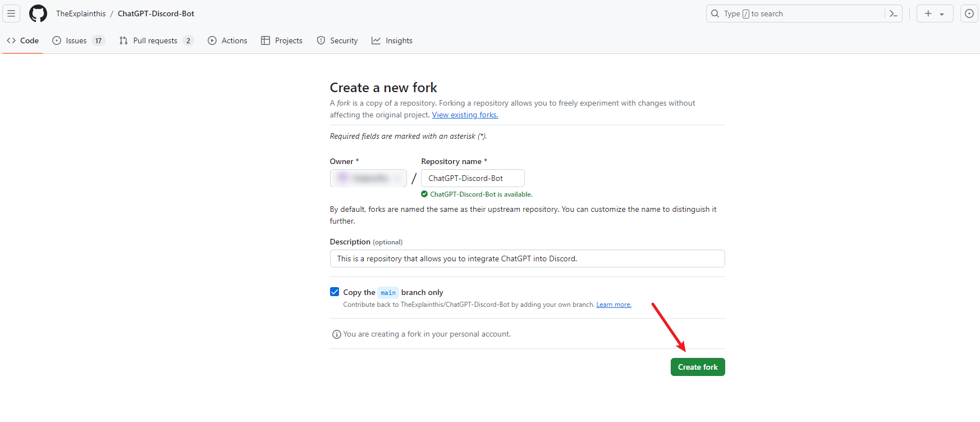The height and width of the screenshot is (422, 980).
Task: Go to the Actions tab
Action: pyautogui.click(x=227, y=40)
